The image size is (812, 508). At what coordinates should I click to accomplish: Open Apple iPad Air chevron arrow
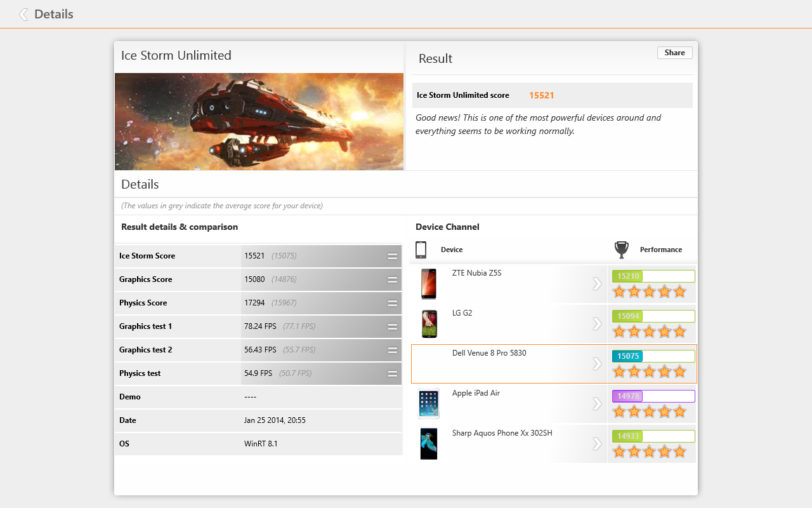click(597, 403)
